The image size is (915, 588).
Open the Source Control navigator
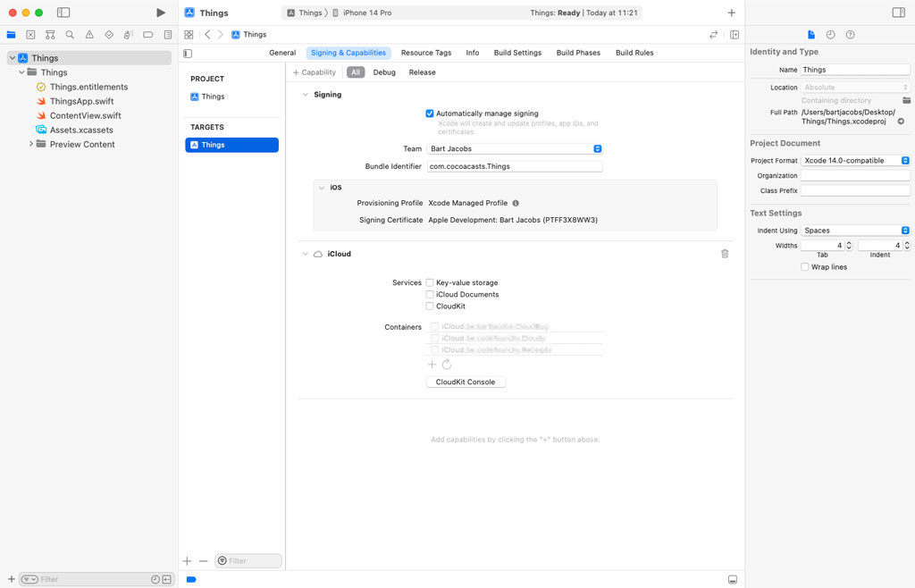click(31, 35)
